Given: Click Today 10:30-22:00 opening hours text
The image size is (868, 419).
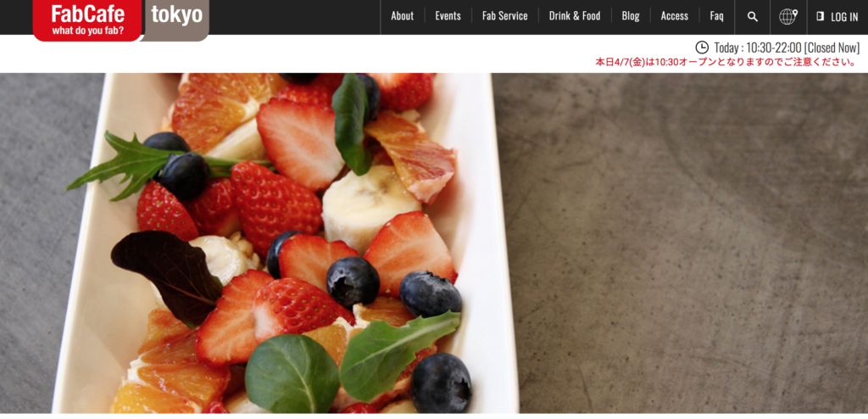Looking at the screenshot, I should tap(758, 47).
